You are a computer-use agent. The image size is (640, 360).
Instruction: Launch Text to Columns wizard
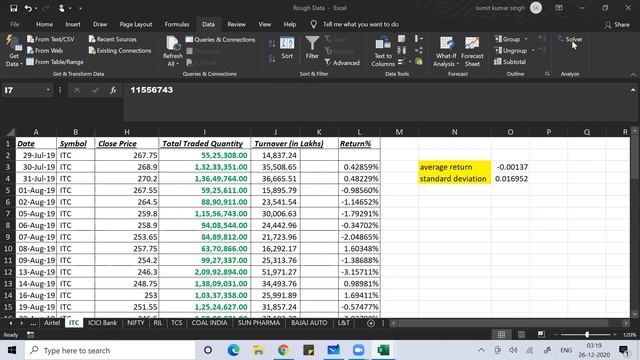click(383, 52)
